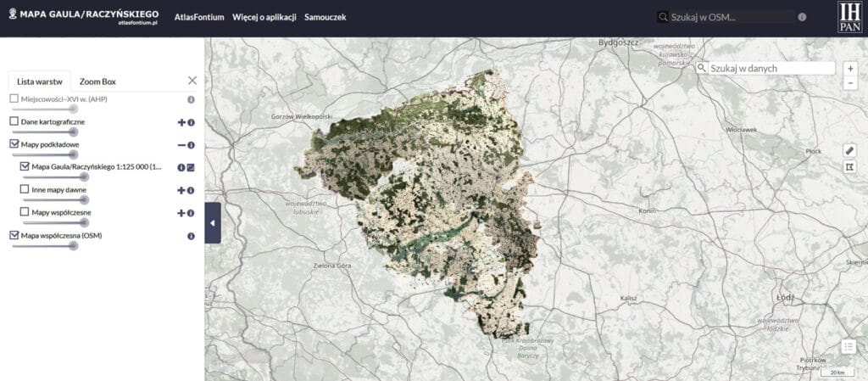
Task: Click info icon next to OSM search
Action: click(x=802, y=17)
